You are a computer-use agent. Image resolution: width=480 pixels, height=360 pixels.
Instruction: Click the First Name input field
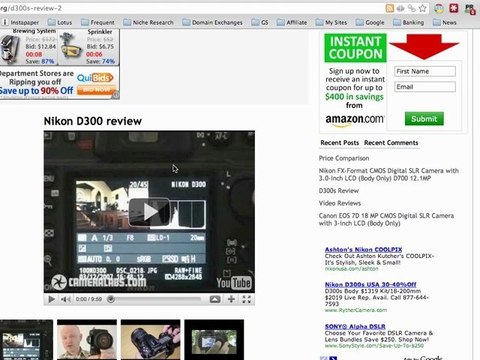tap(425, 71)
